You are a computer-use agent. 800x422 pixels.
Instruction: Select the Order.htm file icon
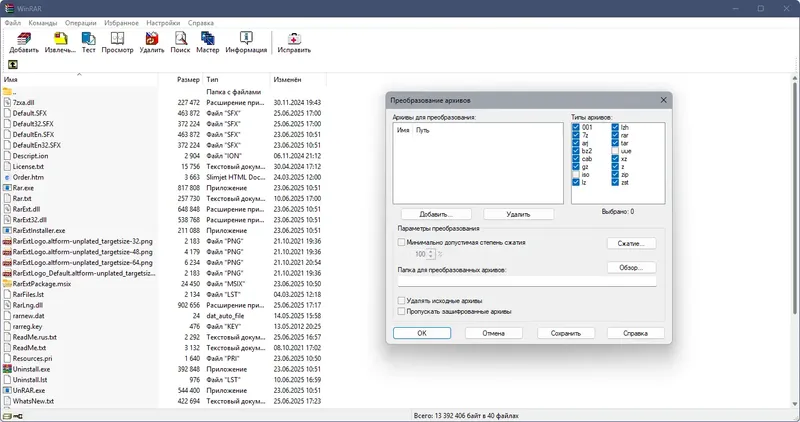[x=7, y=177]
